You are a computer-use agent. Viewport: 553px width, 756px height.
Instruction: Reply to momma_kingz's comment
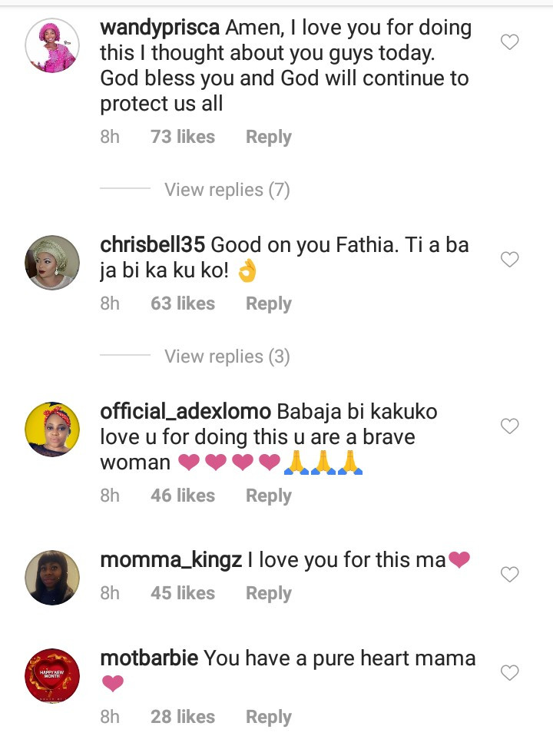click(x=268, y=594)
